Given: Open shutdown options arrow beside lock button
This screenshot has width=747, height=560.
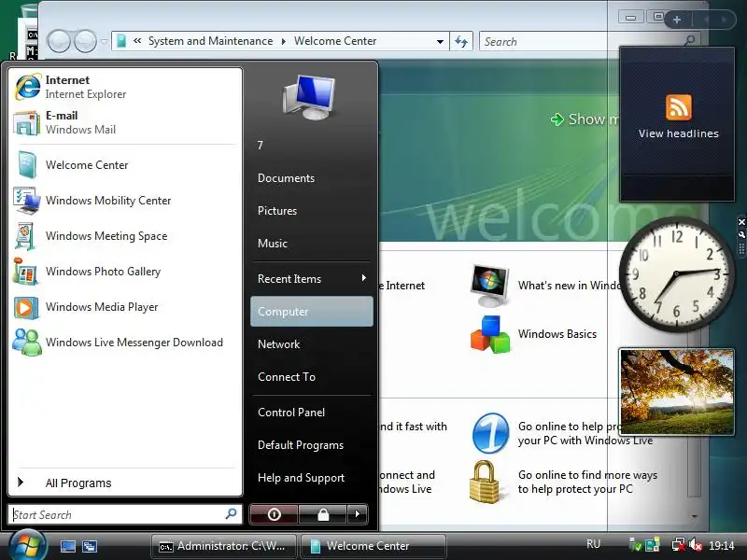Looking at the screenshot, I should coord(358,514).
